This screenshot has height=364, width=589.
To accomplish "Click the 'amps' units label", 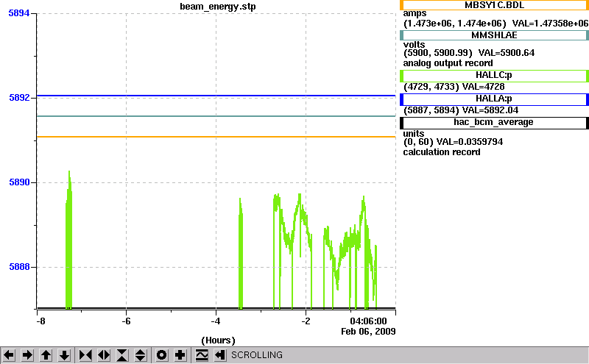I will [415, 13].
